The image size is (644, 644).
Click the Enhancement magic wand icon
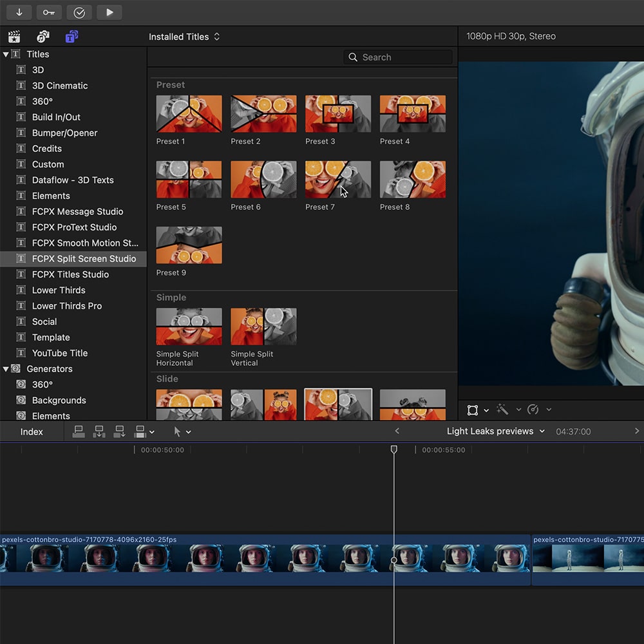click(x=502, y=410)
